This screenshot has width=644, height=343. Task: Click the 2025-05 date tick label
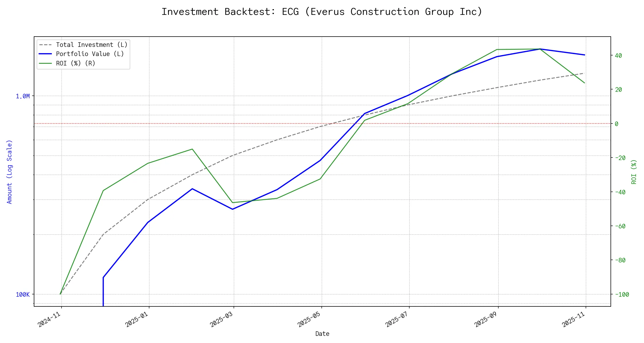click(309, 320)
